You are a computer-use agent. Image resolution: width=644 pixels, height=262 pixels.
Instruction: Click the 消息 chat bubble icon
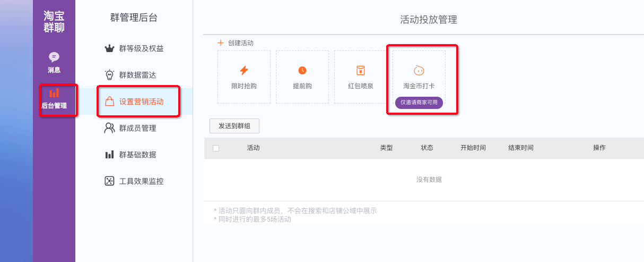(x=54, y=57)
